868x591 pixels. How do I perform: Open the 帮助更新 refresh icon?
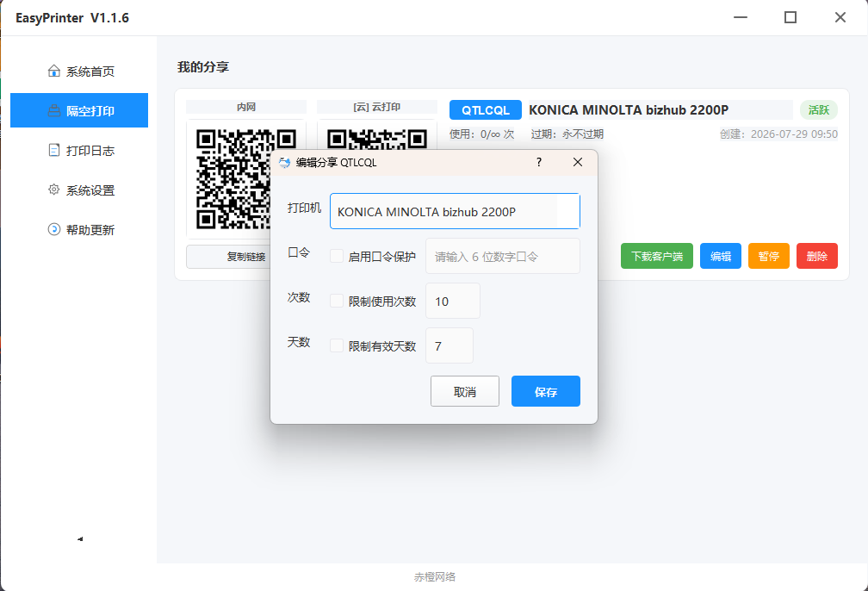point(53,229)
